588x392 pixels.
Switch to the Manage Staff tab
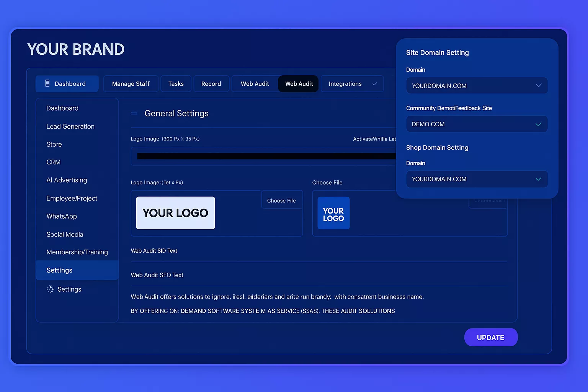(131, 84)
